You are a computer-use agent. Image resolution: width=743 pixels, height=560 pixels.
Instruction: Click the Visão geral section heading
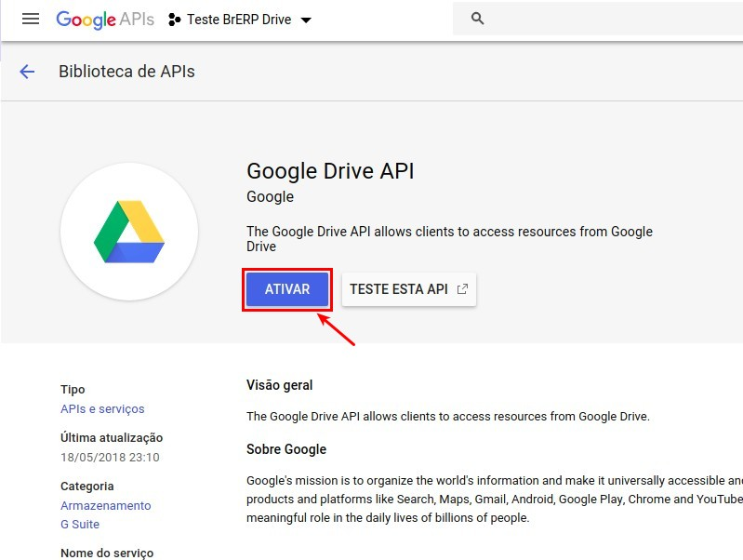tap(279, 385)
